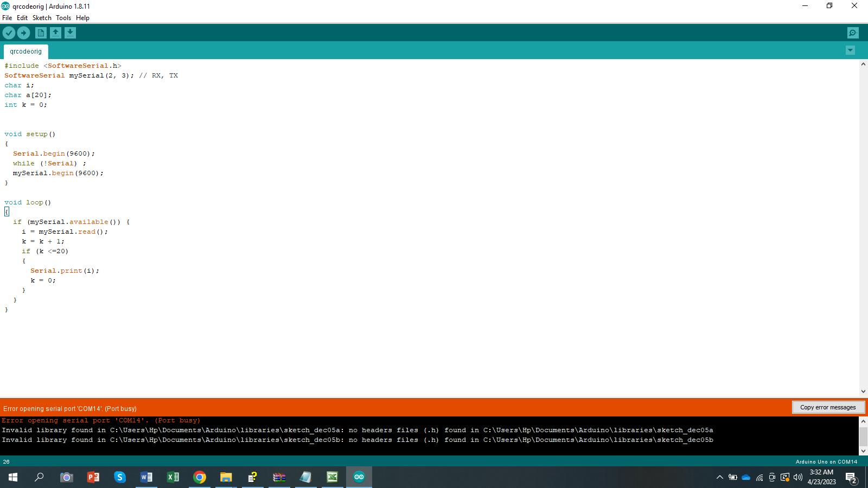Click the speaker volume tray icon
The width and height of the screenshot is (868, 488).
click(797, 478)
